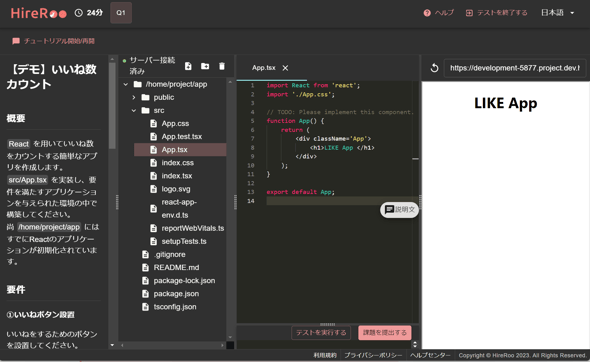Click the 要件 section heading
590x362 pixels.
[16, 289]
